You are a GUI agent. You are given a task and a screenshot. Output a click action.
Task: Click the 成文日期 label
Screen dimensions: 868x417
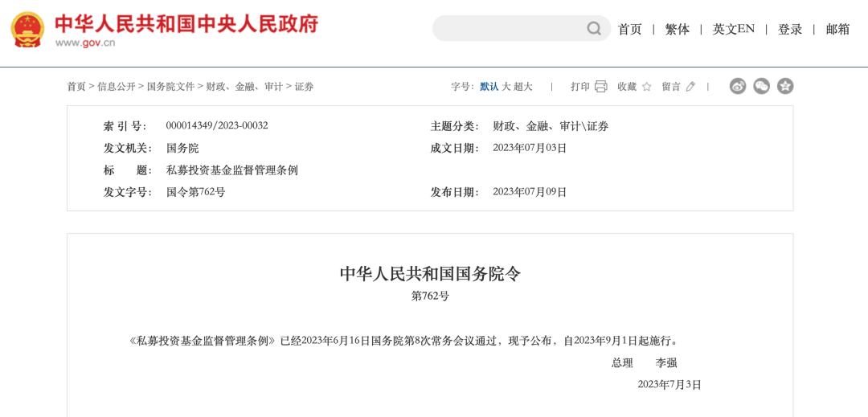pyautogui.click(x=455, y=148)
